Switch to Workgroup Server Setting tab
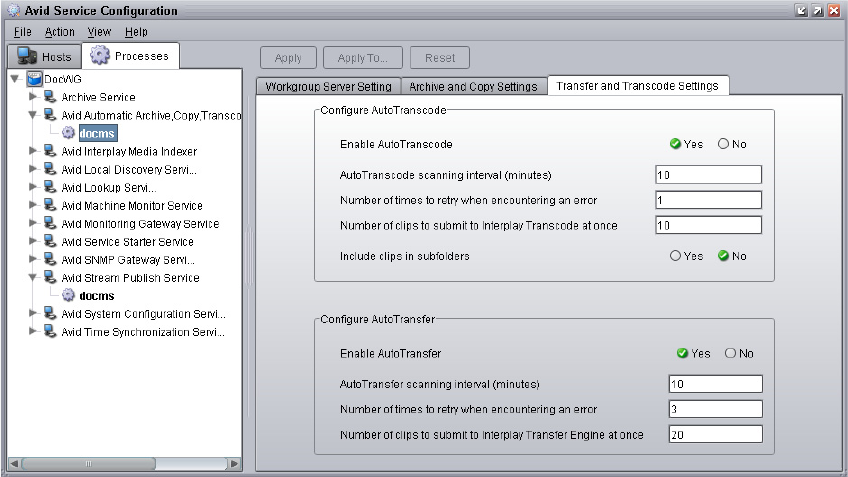Image resolution: width=848 pixels, height=477 pixels. click(x=328, y=87)
